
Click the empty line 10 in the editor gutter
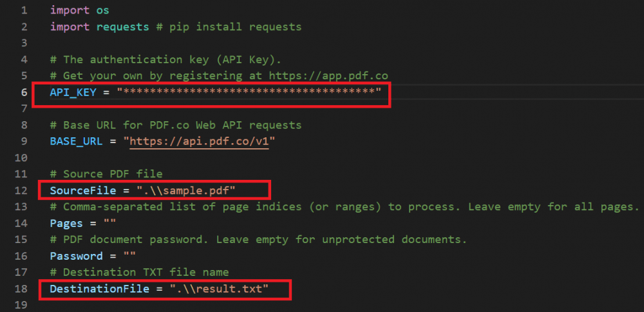21,157
